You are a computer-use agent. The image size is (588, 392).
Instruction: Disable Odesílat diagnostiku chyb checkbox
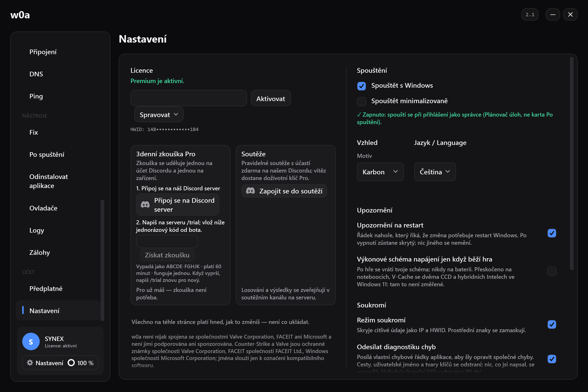point(552,359)
